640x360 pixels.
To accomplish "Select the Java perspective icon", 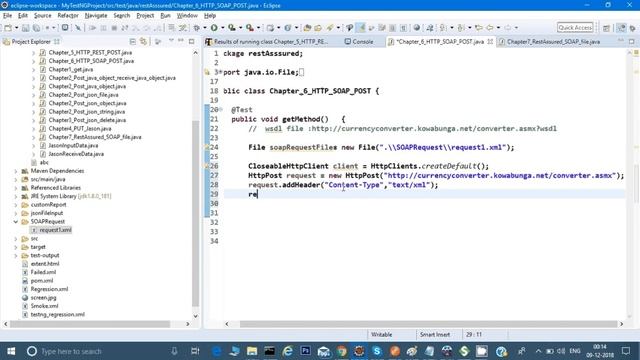I will [621, 28].
